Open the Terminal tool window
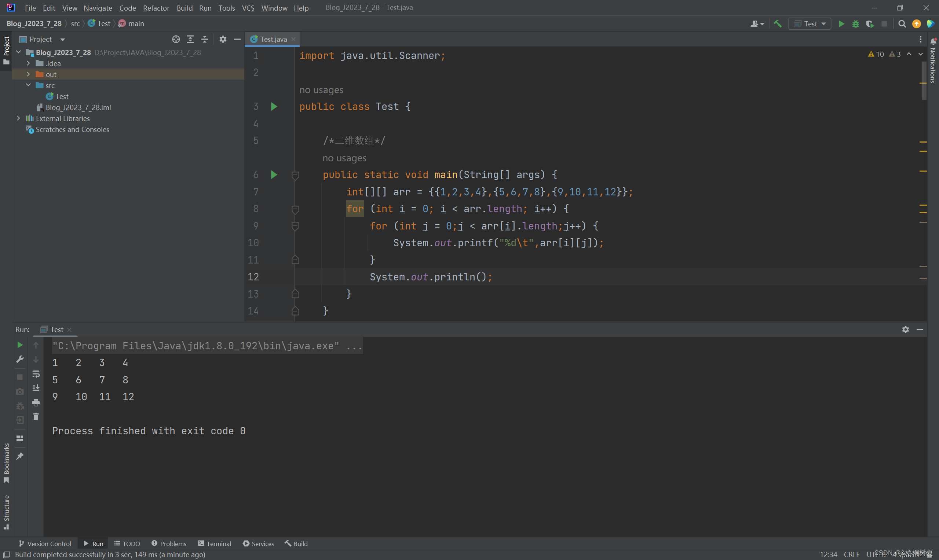The width and height of the screenshot is (939, 560). click(215, 544)
